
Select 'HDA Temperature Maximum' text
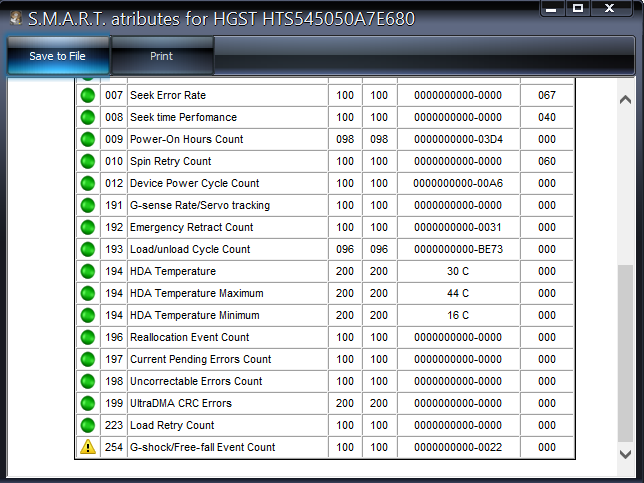[x=197, y=293]
